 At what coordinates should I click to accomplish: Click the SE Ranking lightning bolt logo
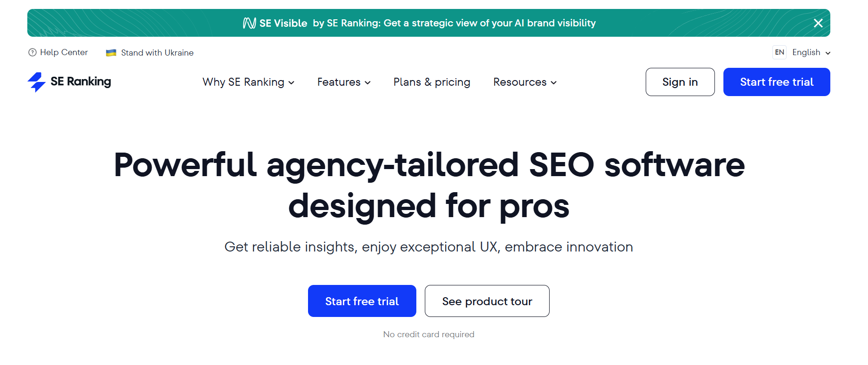click(x=37, y=82)
